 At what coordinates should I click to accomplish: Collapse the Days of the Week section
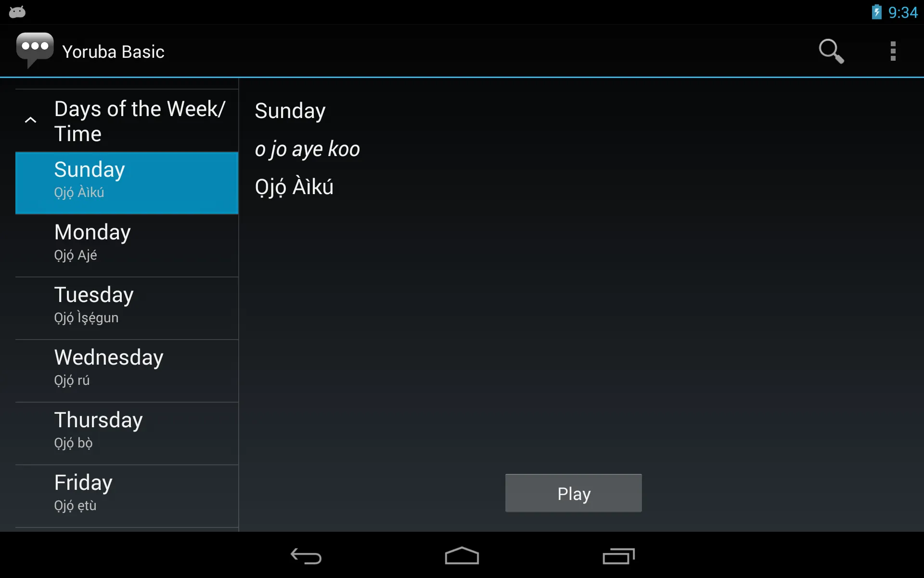31,120
